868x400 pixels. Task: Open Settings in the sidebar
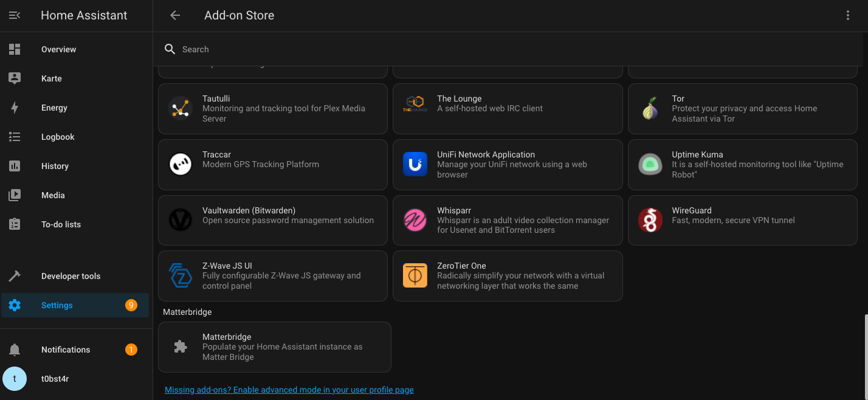pos(75,305)
